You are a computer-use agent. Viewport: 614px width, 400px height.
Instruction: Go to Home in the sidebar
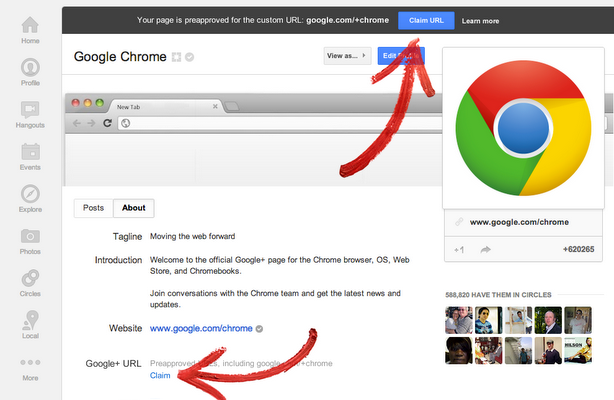pyautogui.click(x=30, y=30)
